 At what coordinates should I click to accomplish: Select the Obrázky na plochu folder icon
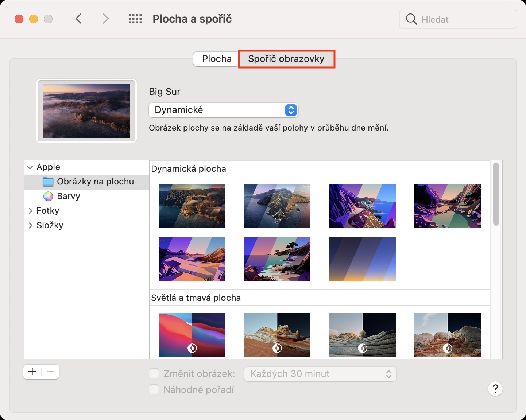coord(48,182)
